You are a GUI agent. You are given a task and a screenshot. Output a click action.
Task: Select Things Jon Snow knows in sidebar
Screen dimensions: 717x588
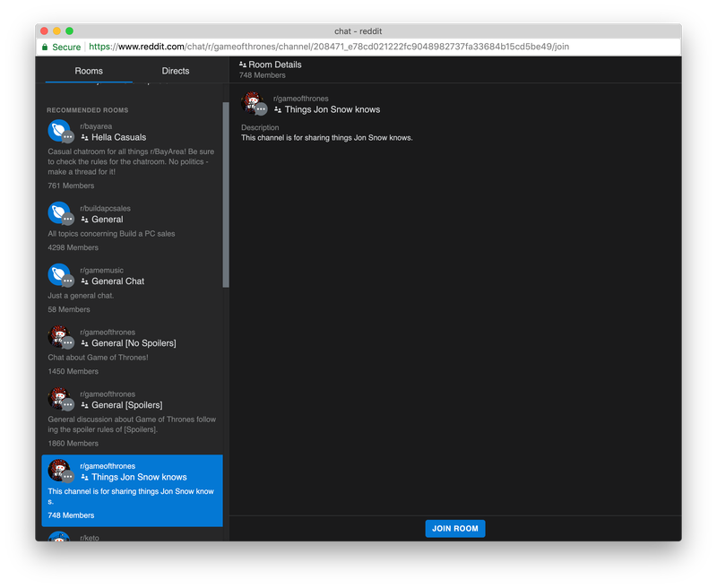tap(132, 490)
